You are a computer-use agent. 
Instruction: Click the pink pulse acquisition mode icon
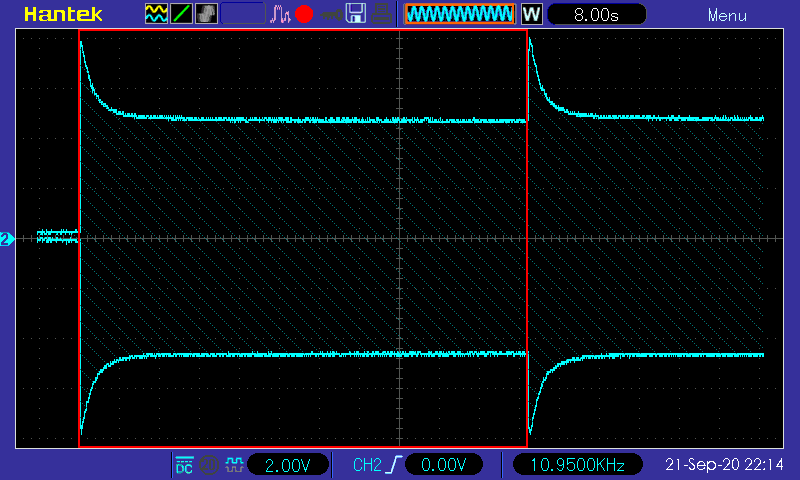(280, 14)
